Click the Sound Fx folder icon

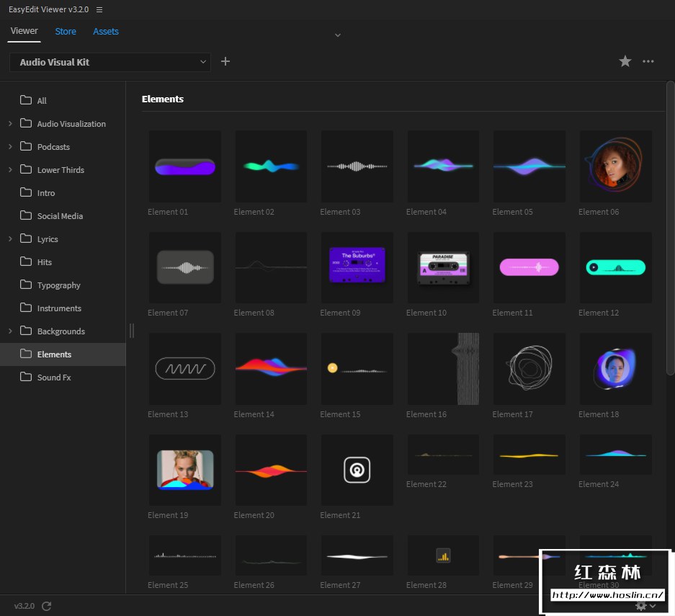[x=26, y=377]
